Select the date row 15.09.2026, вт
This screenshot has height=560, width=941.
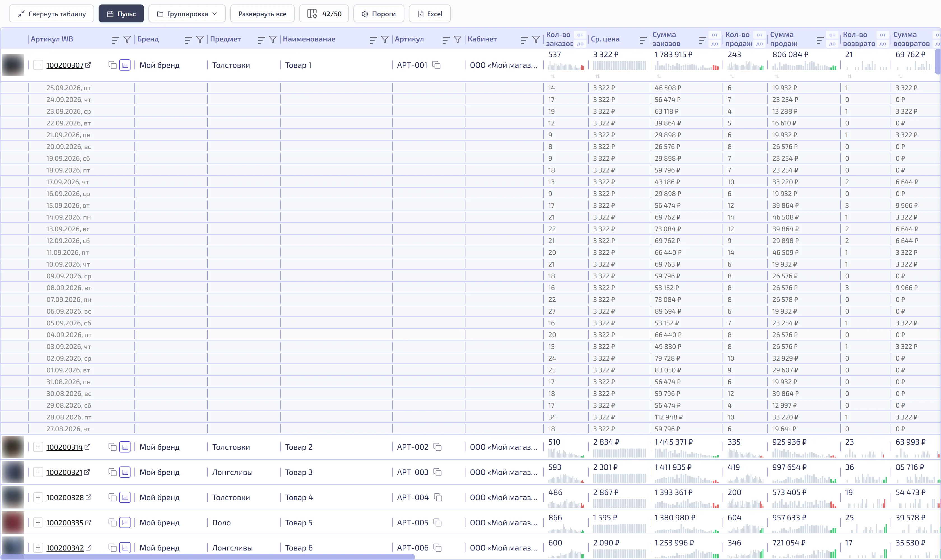[470, 205]
